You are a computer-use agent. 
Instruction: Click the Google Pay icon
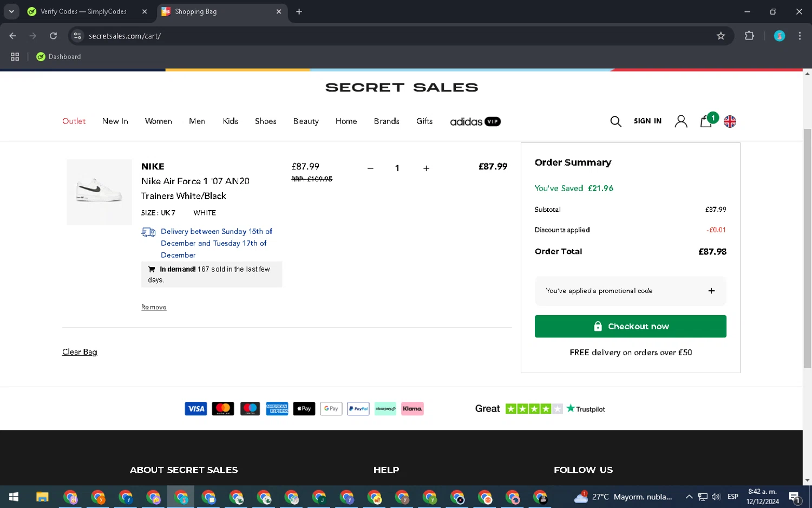[x=331, y=409]
